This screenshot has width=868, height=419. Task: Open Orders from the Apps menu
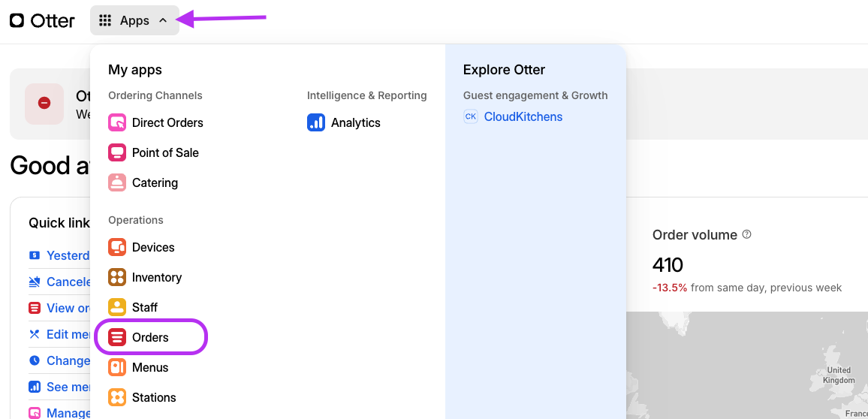pos(150,337)
